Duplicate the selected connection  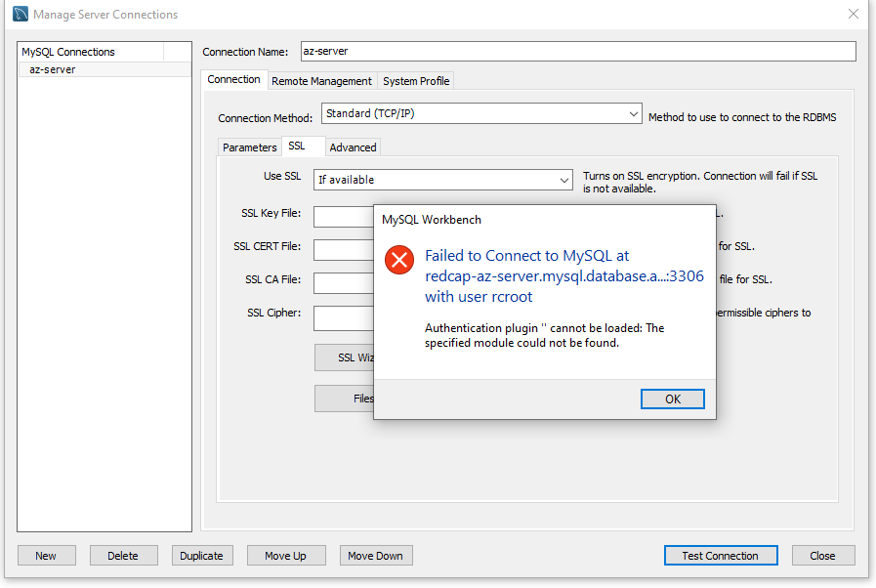click(202, 556)
